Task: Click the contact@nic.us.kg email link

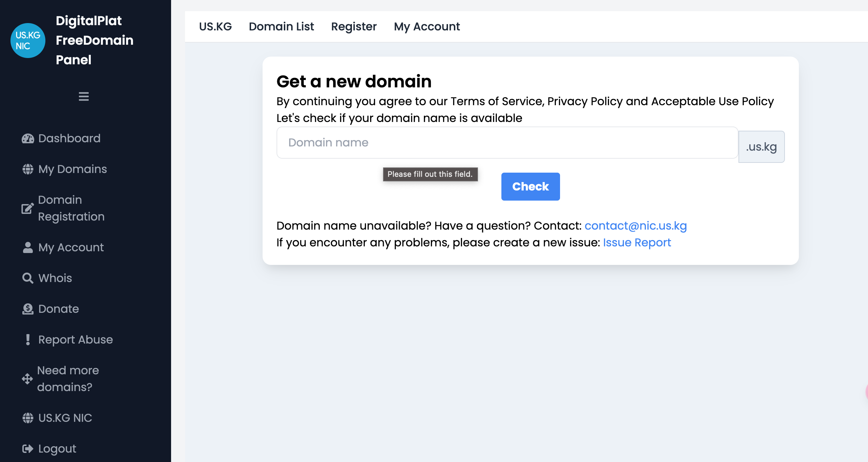Action: pos(636,226)
